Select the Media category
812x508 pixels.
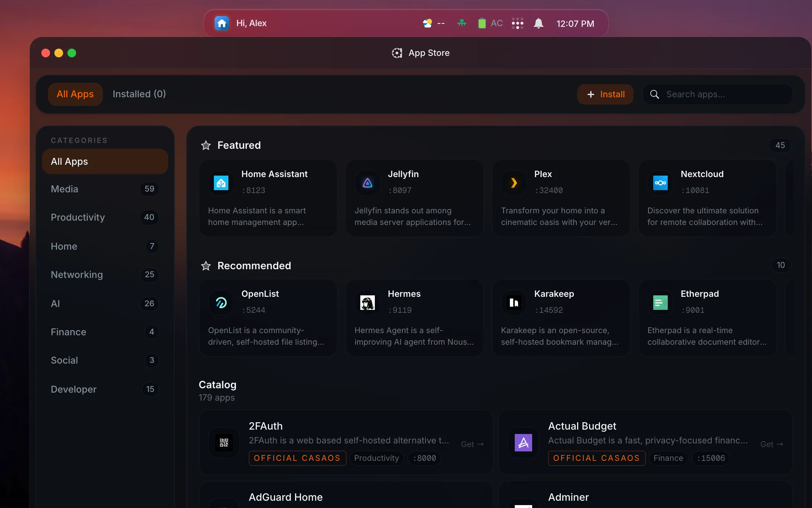tap(105, 189)
